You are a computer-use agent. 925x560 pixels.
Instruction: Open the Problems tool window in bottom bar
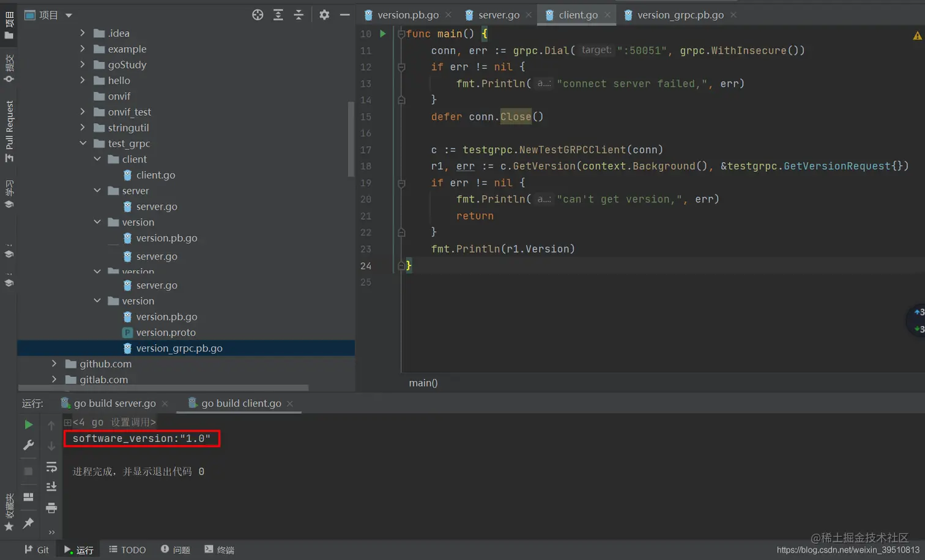(176, 550)
